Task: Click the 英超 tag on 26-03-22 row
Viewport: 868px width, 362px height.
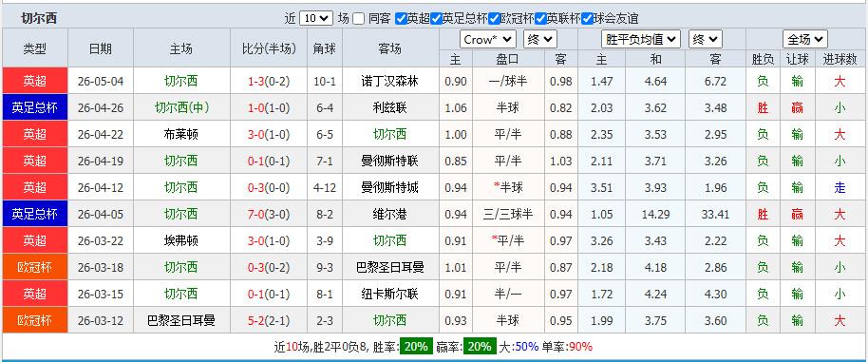Action: tap(35, 240)
